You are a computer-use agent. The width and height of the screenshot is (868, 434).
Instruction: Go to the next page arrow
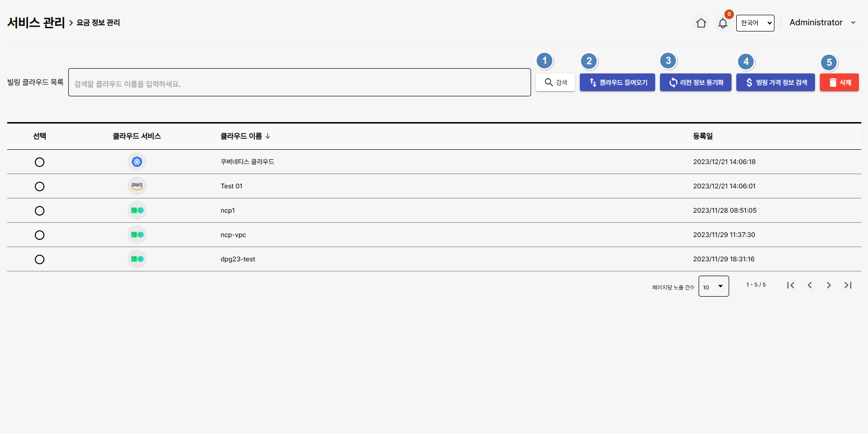[x=828, y=285]
